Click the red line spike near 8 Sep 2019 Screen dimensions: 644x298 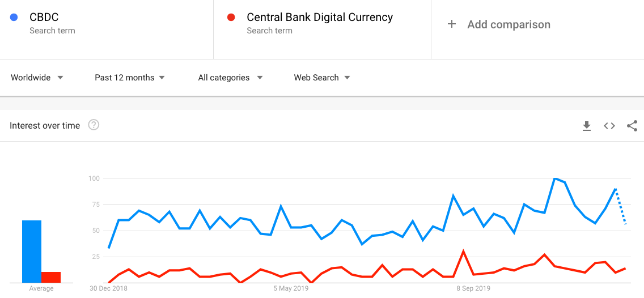point(463,251)
